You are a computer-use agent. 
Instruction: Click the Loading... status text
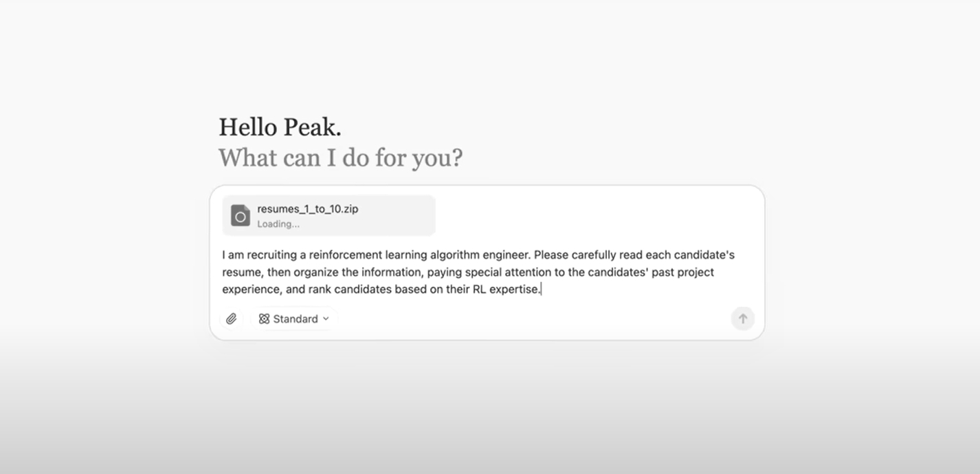click(278, 224)
